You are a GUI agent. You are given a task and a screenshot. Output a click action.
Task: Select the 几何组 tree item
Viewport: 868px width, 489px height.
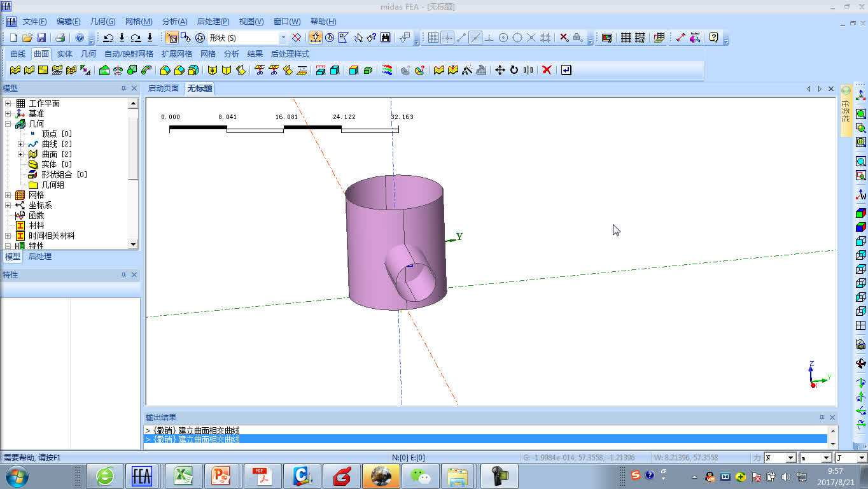(x=53, y=185)
